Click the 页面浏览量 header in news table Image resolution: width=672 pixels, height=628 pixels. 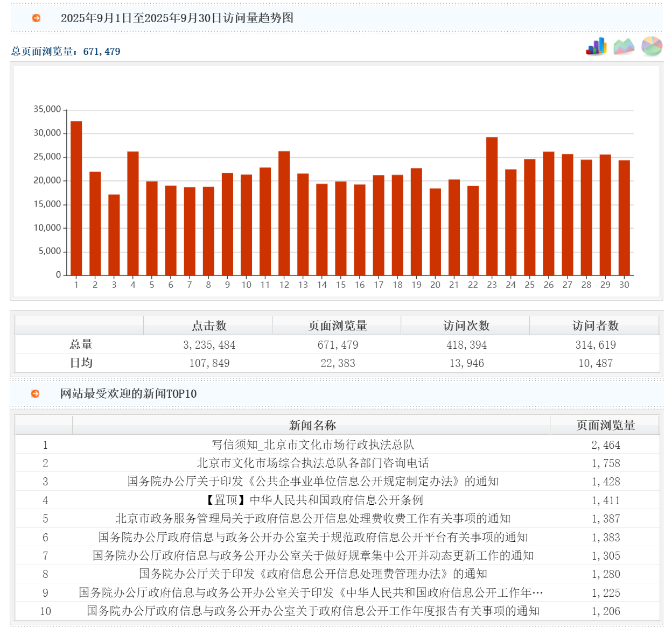click(x=605, y=425)
